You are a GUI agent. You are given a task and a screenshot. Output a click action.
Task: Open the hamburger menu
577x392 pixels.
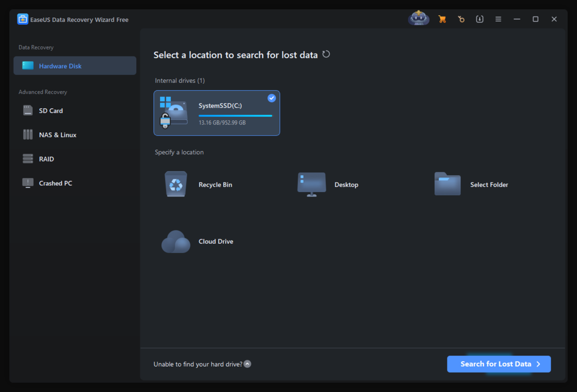point(498,19)
